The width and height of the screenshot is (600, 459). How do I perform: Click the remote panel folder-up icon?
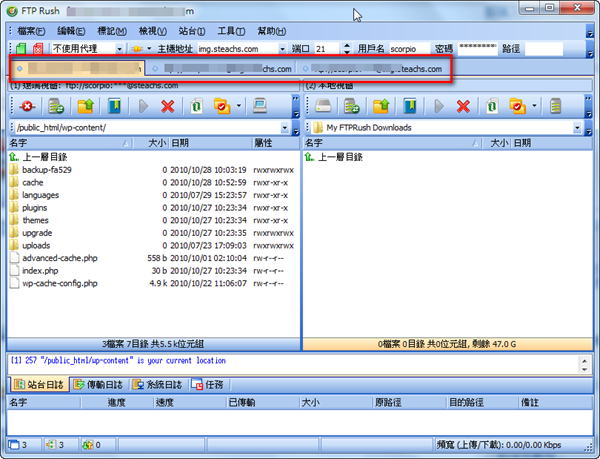pyautogui.click(x=86, y=106)
